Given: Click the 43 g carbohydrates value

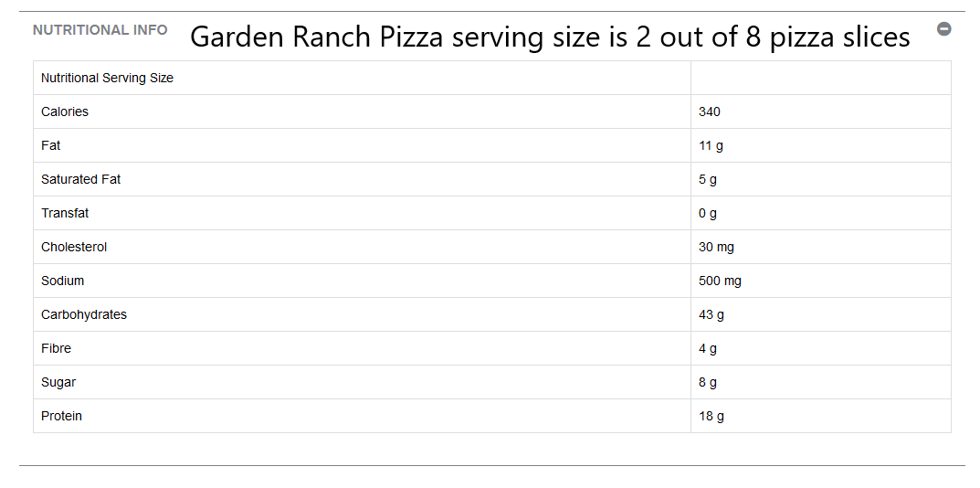Looking at the screenshot, I should (x=711, y=314).
